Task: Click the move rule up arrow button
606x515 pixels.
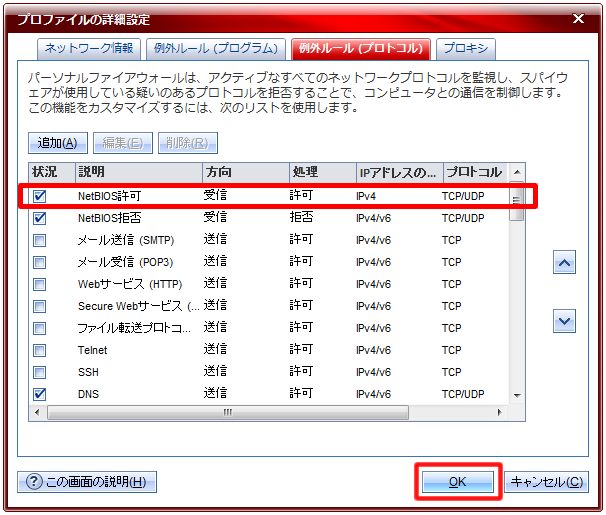Action: [x=565, y=263]
